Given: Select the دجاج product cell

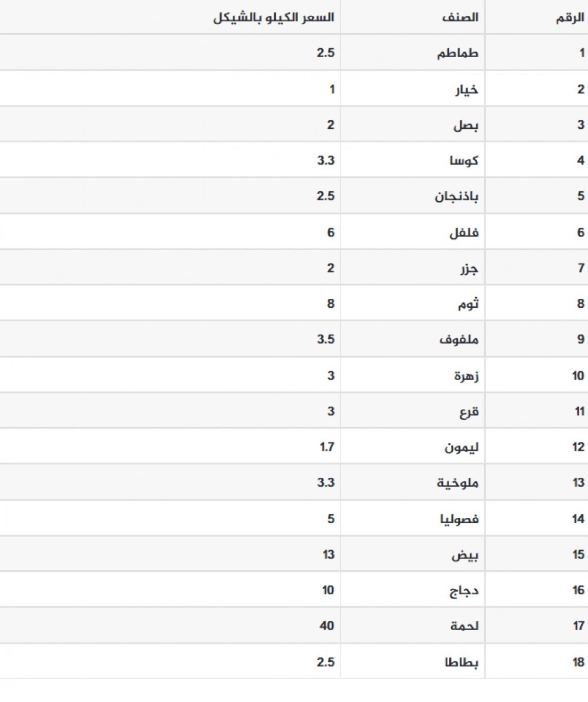Looking at the screenshot, I should point(465,590).
